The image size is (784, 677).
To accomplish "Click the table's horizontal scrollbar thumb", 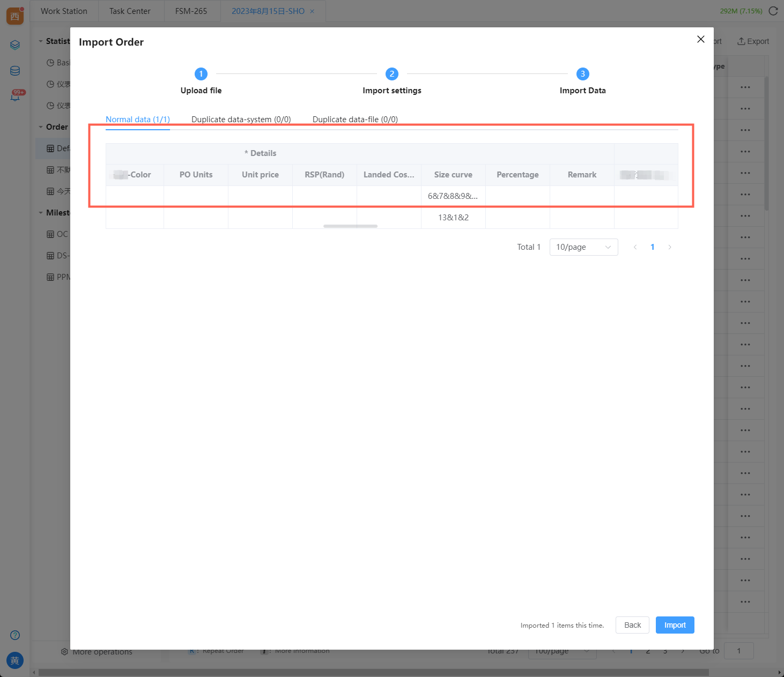I will [350, 226].
